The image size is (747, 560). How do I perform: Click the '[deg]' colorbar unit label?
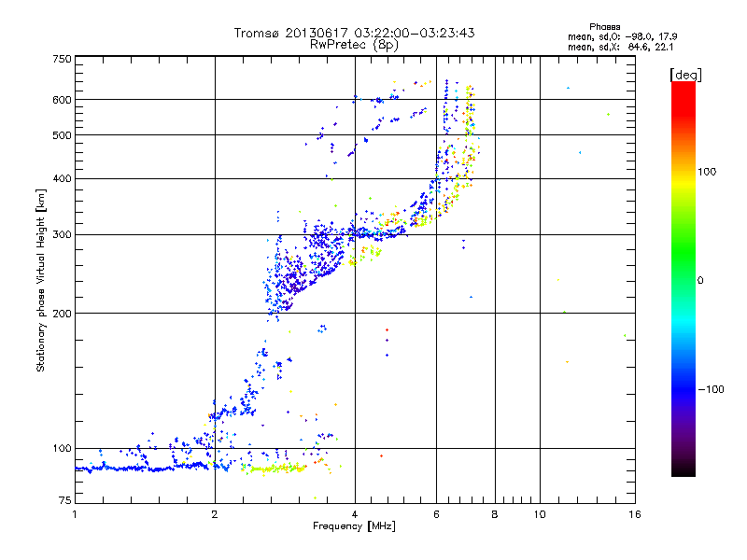(x=685, y=75)
